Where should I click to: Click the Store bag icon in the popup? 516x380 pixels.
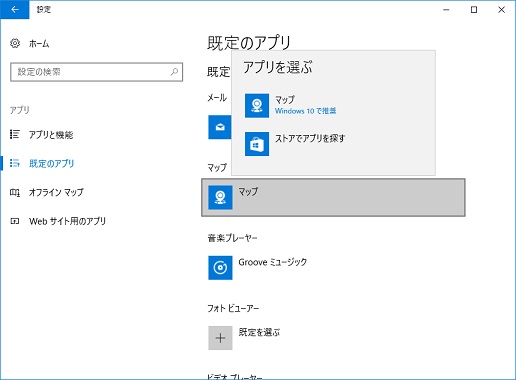[x=257, y=144]
